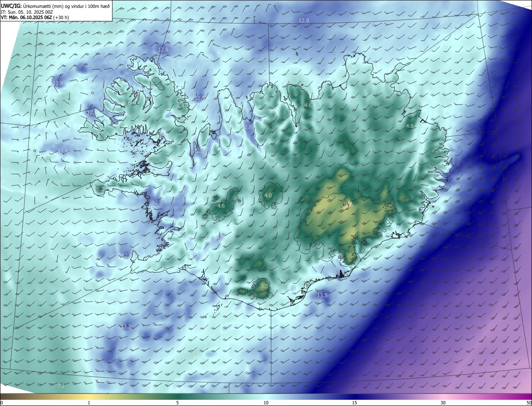Click the 6.6 value in the Westfjords
This screenshot has height=406, width=532.
127,103
